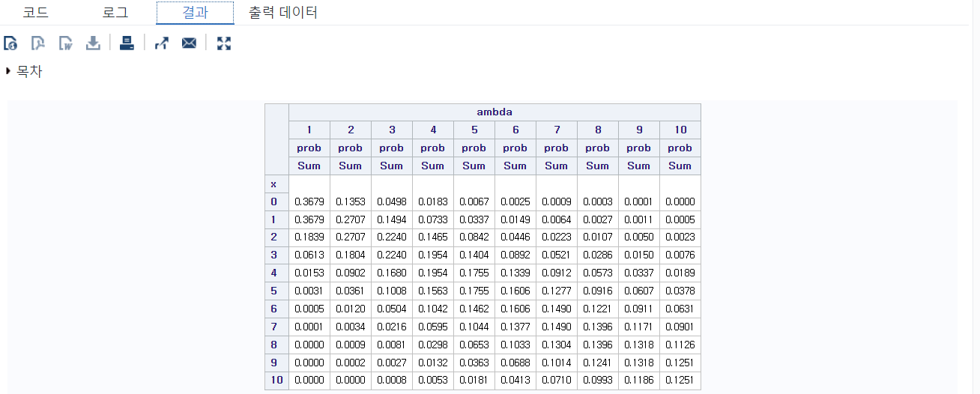The height and width of the screenshot is (394, 980).
Task: Click 'Sum' label in column 8
Action: [598, 166]
